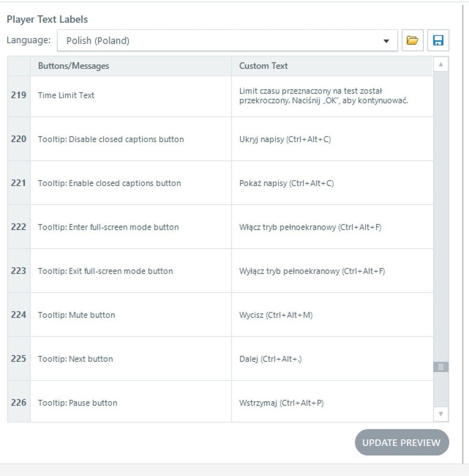Edit the 'Pokaż napisy (Ctrl+Alt+C)' text
The height and width of the screenshot is (476, 469).
[x=286, y=183]
